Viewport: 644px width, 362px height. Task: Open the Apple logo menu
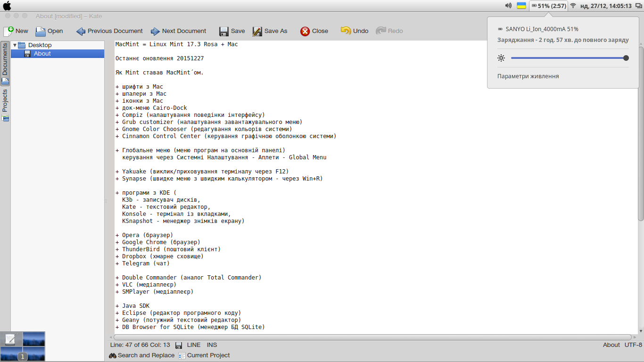point(7,6)
